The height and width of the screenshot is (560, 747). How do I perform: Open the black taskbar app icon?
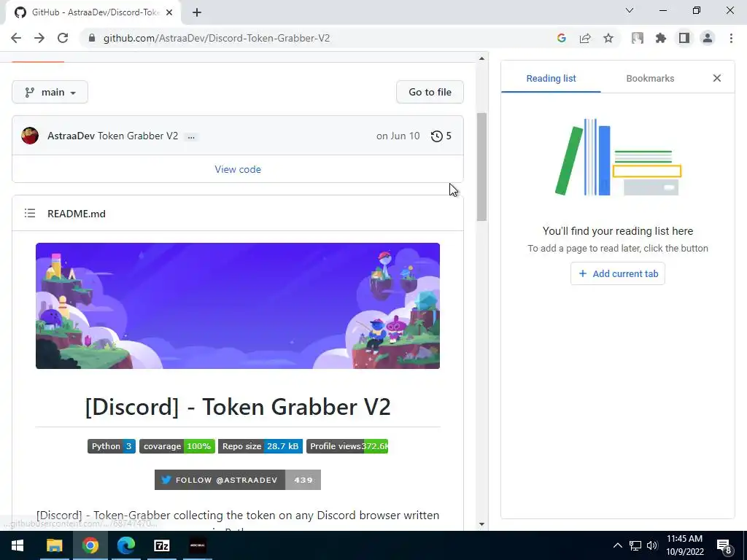(x=198, y=545)
